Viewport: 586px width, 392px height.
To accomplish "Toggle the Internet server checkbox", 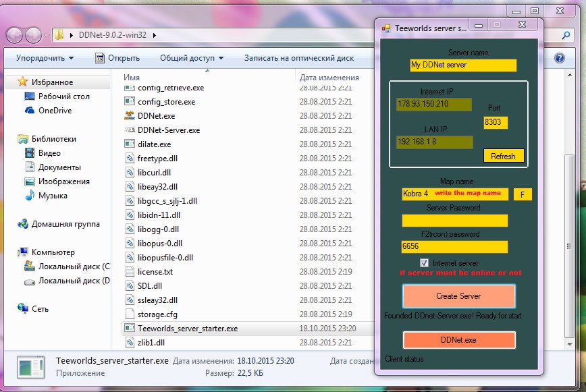I will (x=424, y=262).
